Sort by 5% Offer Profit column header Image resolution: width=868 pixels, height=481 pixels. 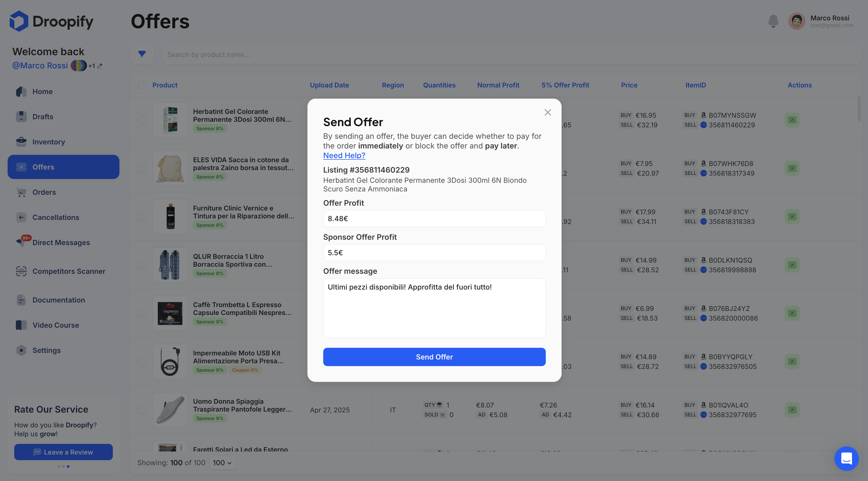[565, 85]
